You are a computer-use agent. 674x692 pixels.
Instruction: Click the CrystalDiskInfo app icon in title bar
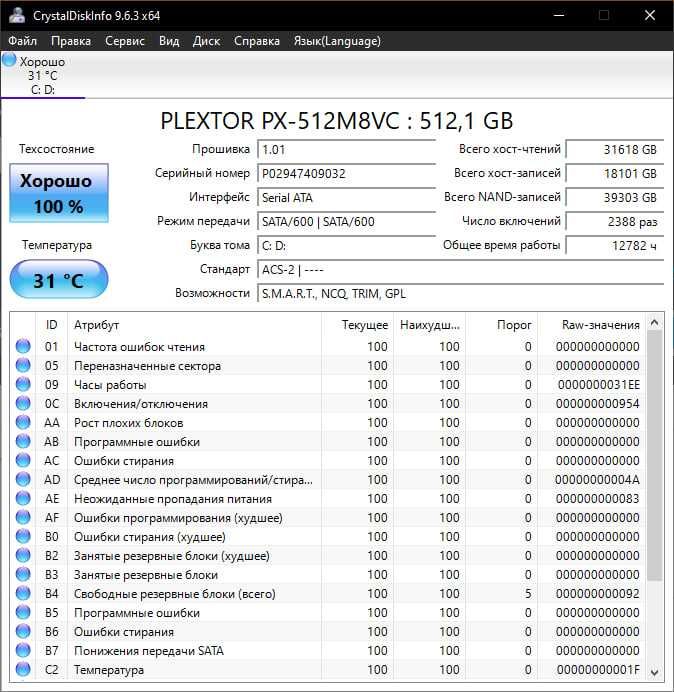(x=18, y=15)
